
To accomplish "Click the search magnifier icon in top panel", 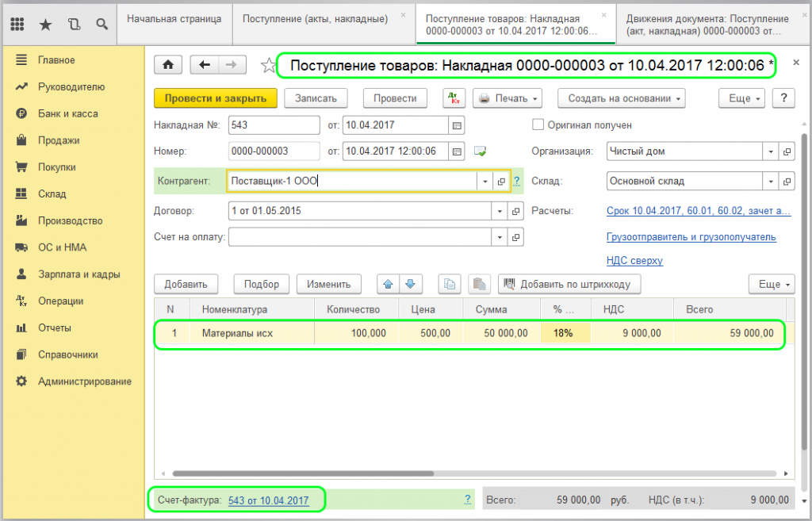I will tap(101, 25).
